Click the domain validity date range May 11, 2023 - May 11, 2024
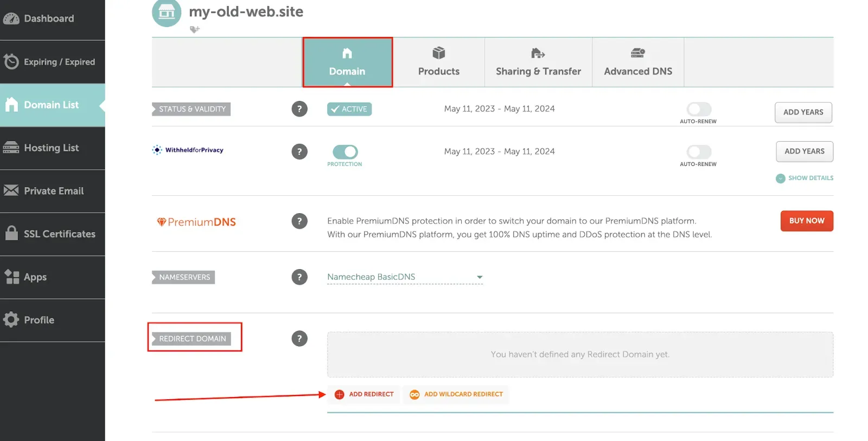 pos(499,108)
